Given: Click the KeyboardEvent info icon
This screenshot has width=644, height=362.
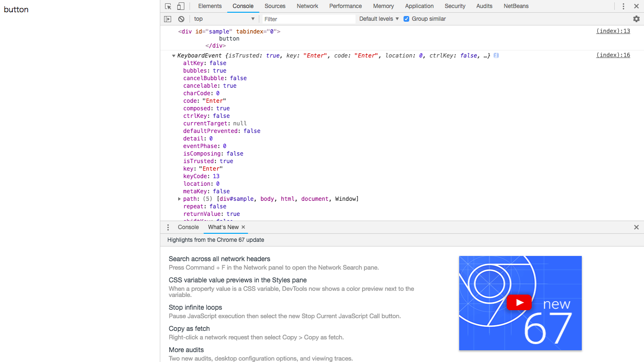Looking at the screenshot, I should point(496,56).
